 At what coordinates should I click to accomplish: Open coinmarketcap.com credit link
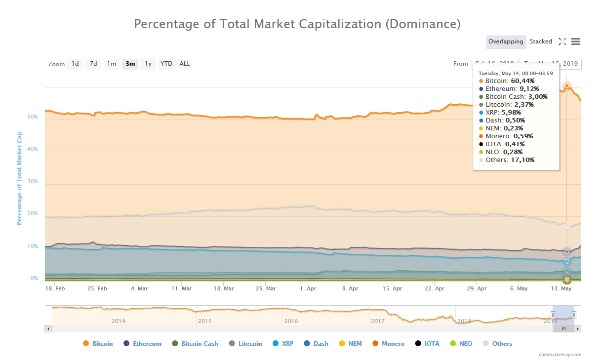point(560,355)
